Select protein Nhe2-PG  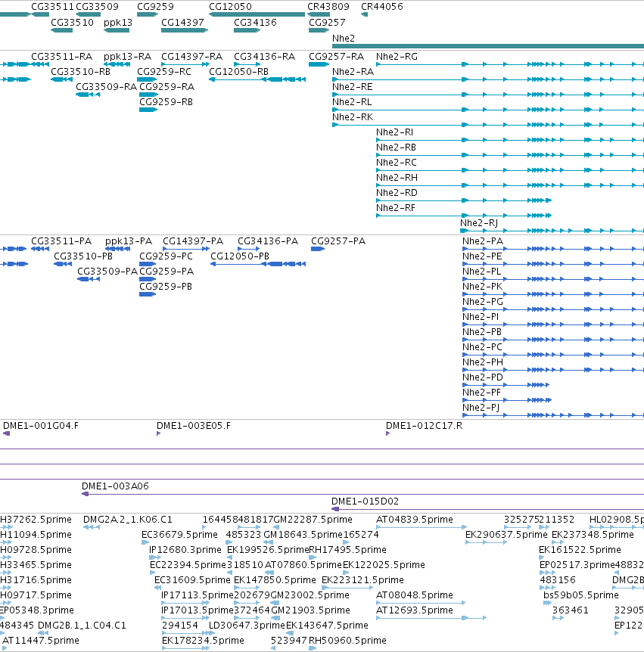483,302
